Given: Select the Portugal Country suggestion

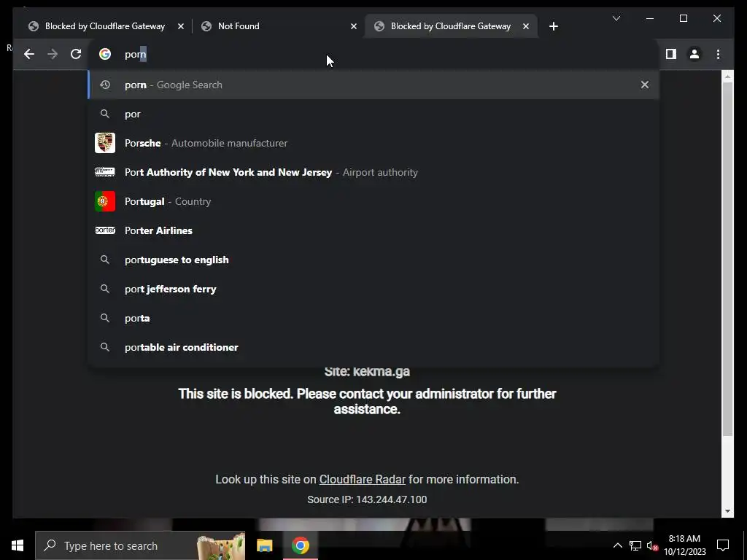Looking at the screenshot, I should pyautogui.click(x=373, y=201).
